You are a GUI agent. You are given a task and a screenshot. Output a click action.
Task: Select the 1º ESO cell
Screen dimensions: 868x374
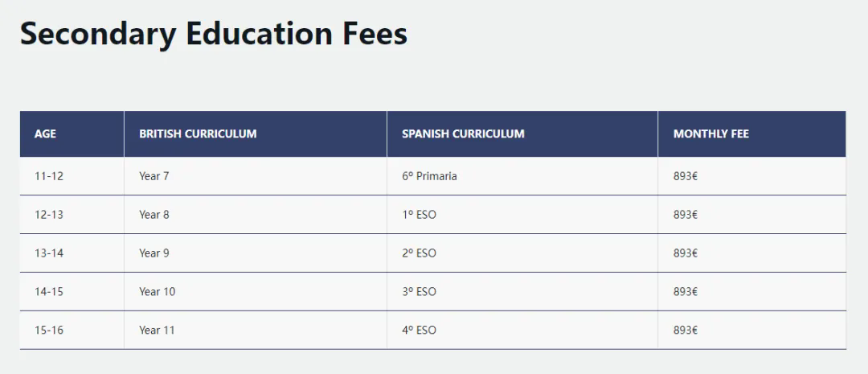coord(522,215)
